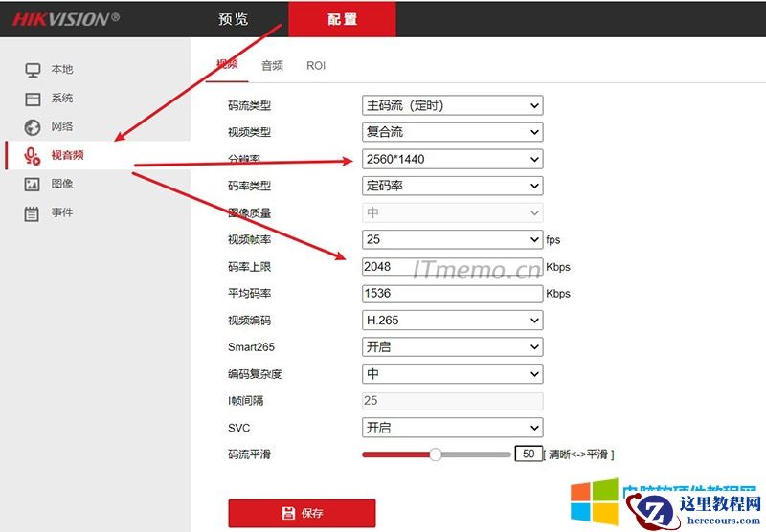The image size is (766, 532).
Task: Open the 码流类型 dropdown showing 主码流
Action: click(x=452, y=105)
